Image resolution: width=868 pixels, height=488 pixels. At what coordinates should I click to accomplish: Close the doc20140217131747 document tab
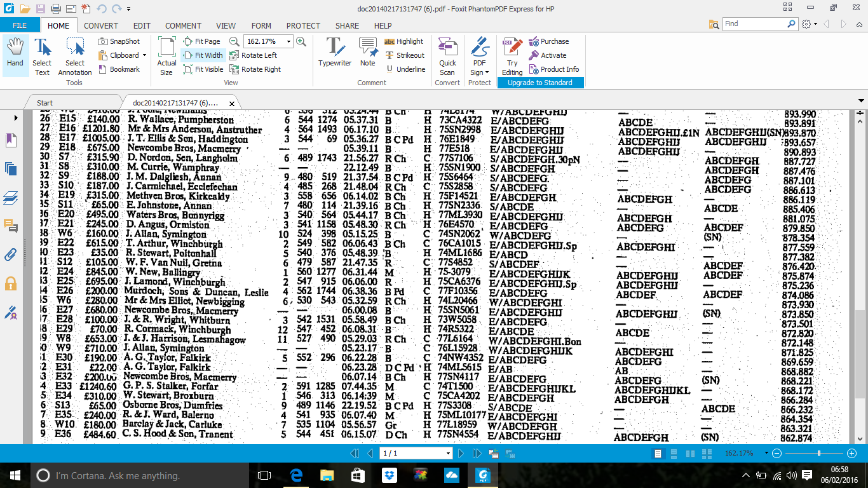(232, 103)
